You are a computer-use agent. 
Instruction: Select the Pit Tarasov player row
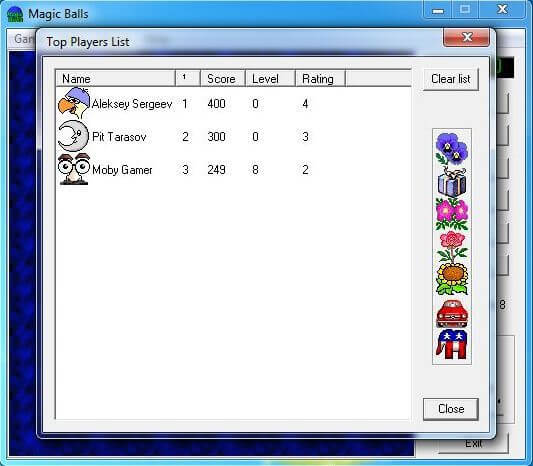click(234, 136)
